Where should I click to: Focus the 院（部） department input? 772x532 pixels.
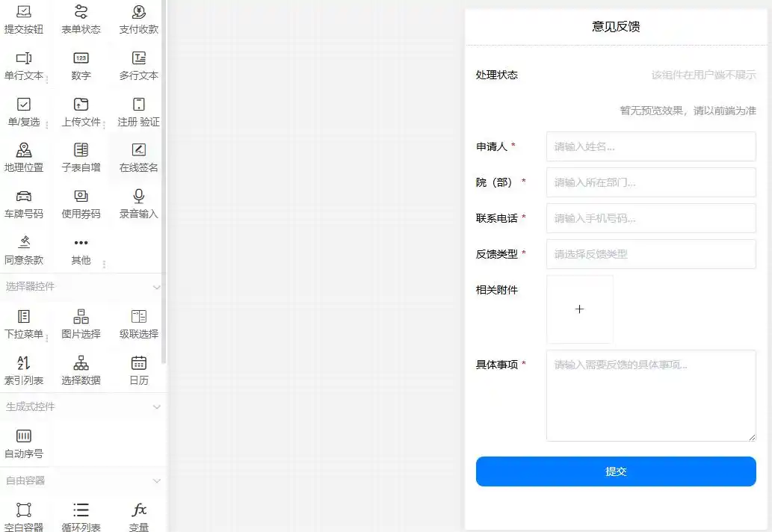[x=651, y=182]
